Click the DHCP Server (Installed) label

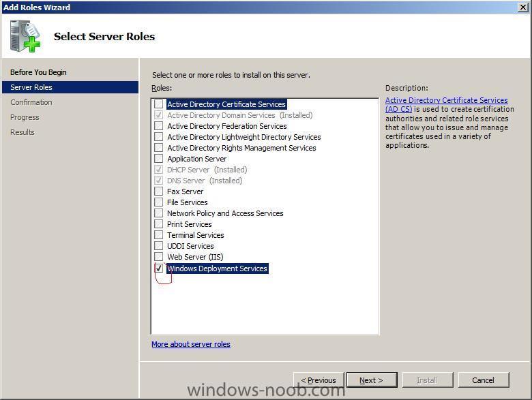207,170
